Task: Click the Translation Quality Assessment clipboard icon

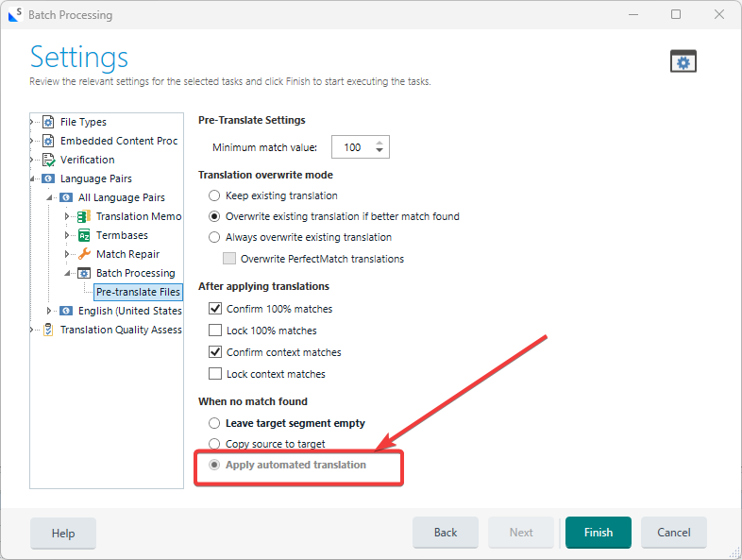Action: click(48, 330)
